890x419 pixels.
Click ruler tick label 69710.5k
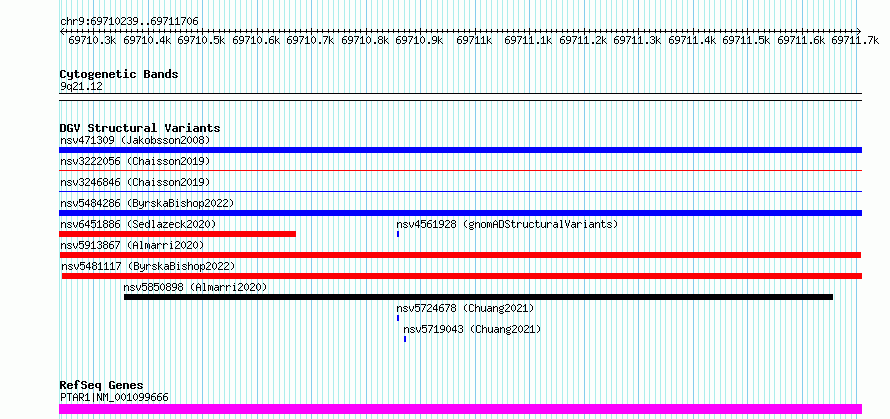[201, 40]
